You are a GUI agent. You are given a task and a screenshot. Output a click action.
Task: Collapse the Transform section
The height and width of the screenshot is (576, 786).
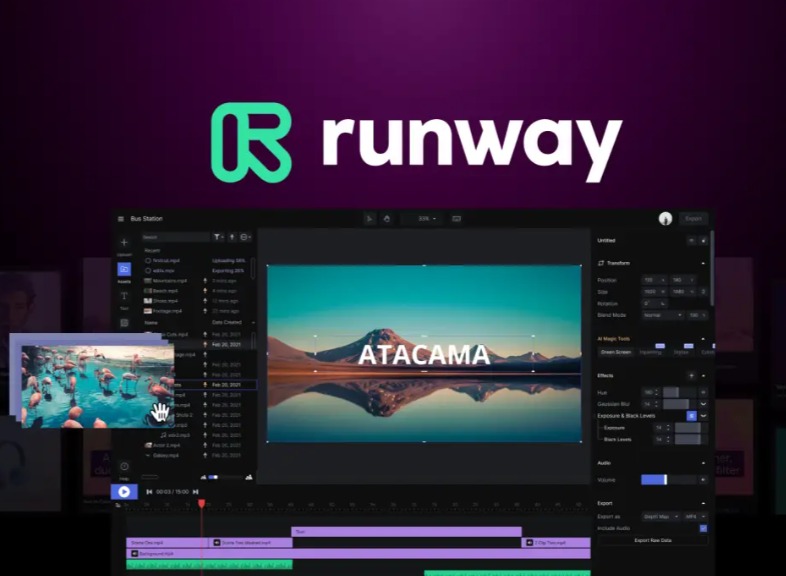[703, 263]
